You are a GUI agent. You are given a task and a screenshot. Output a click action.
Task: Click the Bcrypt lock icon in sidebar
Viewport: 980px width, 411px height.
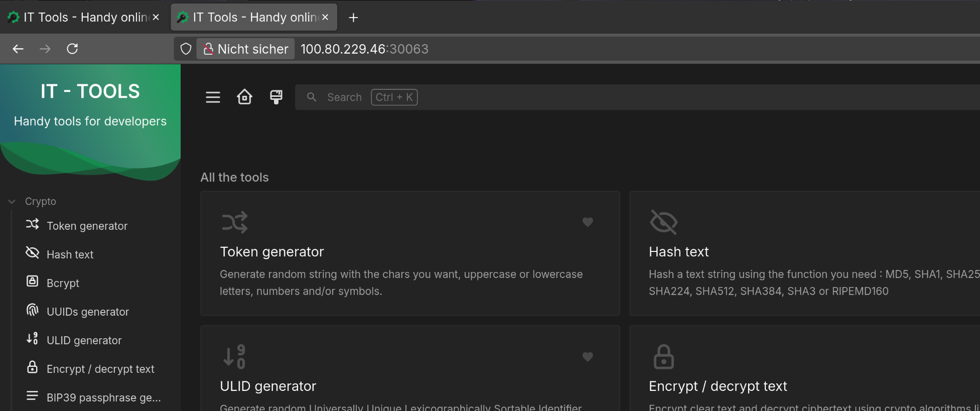pyautogui.click(x=33, y=282)
